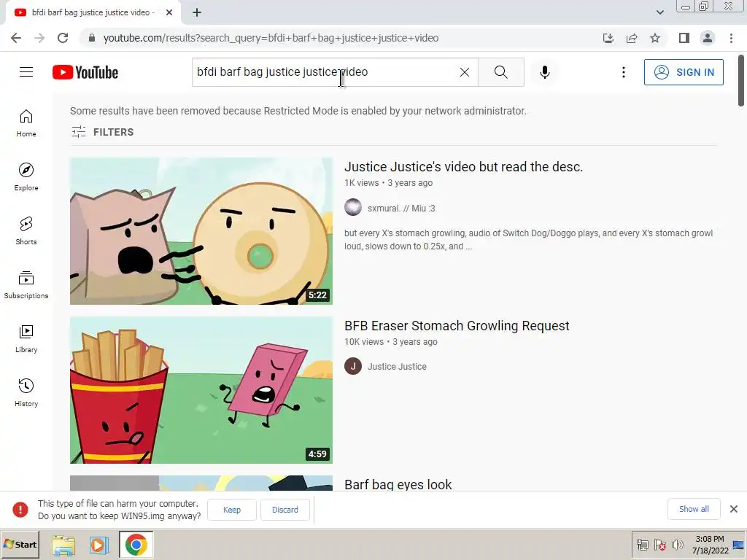The width and height of the screenshot is (747, 560).
Task: Click the video description starting 'but every X's stomach growling'
Action: [529, 239]
